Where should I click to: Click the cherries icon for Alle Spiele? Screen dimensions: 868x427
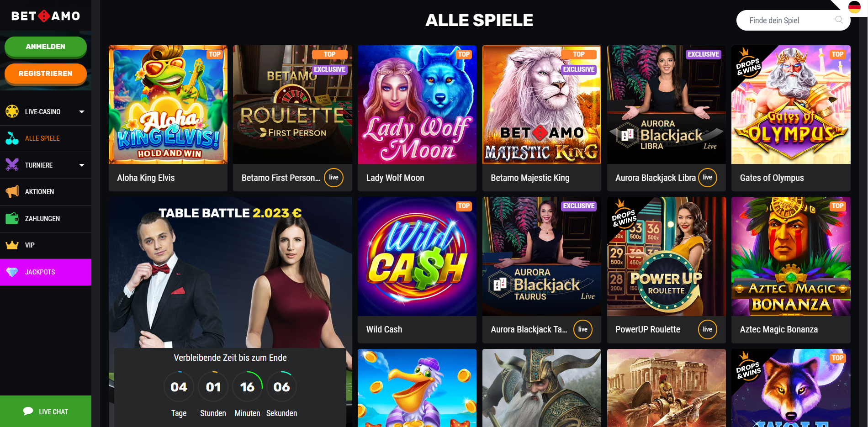[x=12, y=138]
